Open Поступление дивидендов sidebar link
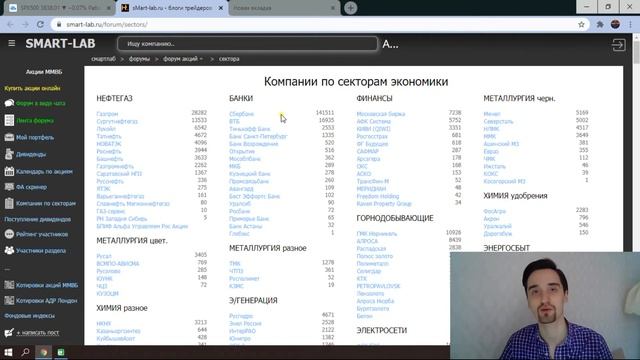 click(x=37, y=219)
